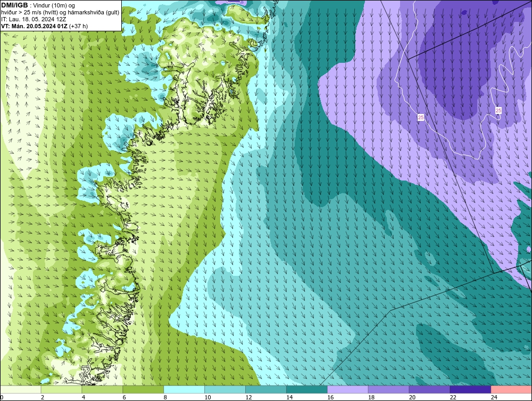Click the legend scale number 20
532x401 pixels.
coord(412,397)
